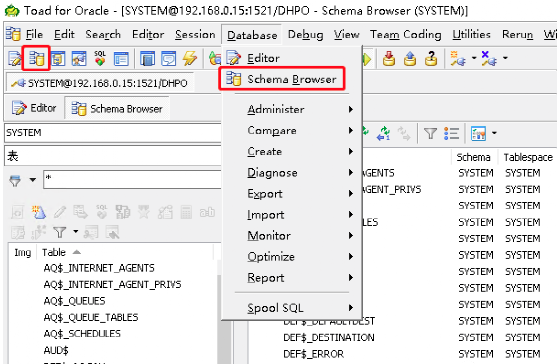
Task: Open chart options dropdown arrow
Action: [x=494, y=133]
